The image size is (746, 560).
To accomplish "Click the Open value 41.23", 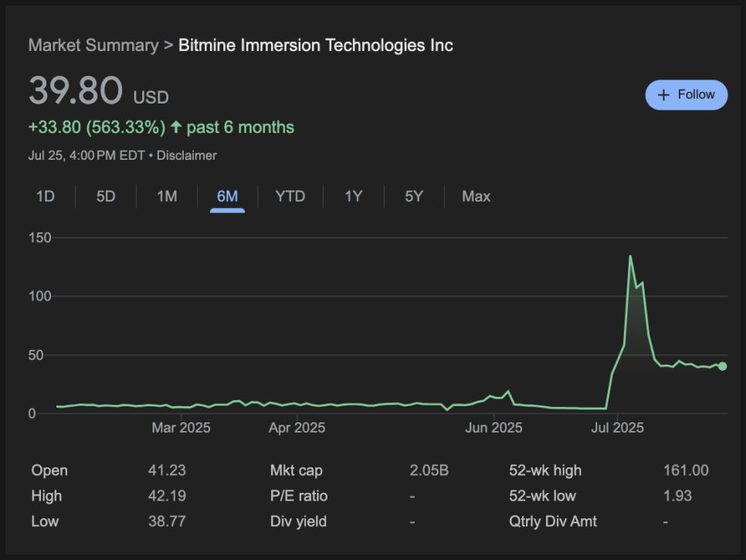I will 167,470.
